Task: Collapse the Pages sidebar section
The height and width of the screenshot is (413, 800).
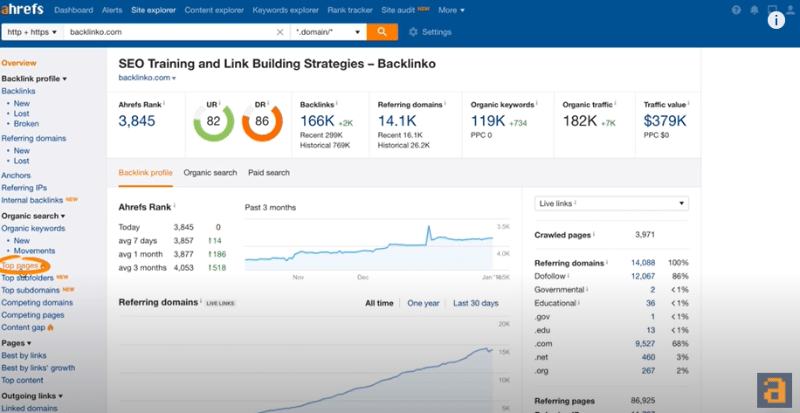Action: [16, 343]
